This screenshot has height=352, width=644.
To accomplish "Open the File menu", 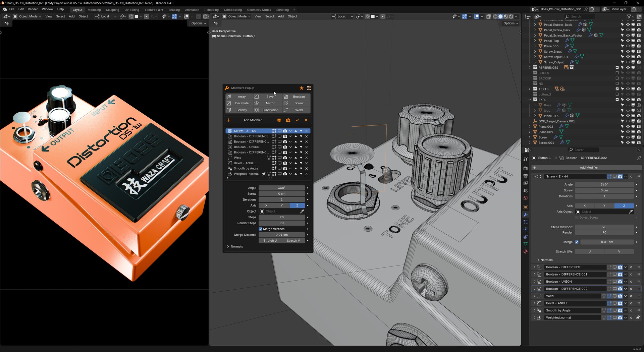I will (x=12, y=9).
